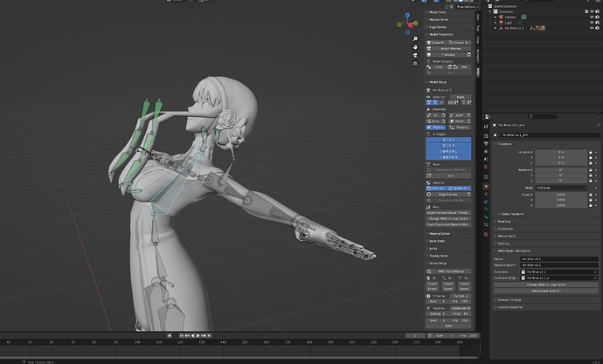Click the Attach Meshes button
This screenshot has height=364, width=603.
(x=452, y=49)
